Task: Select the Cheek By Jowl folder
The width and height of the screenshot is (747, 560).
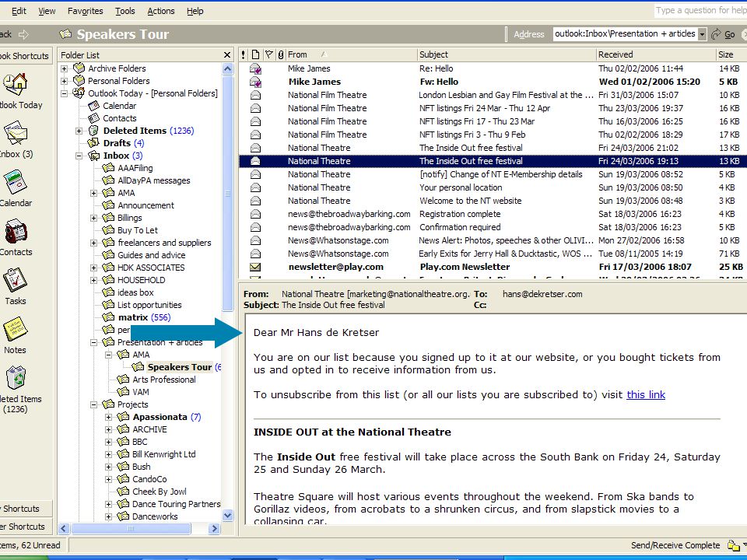Action: pos(159,492)
